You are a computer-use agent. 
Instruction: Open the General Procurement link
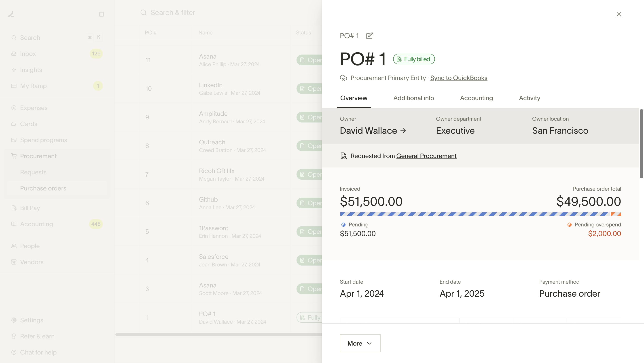coord(426,156)
